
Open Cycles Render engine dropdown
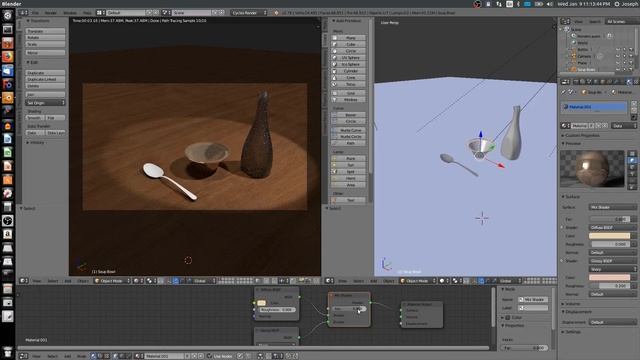(249, 13)
